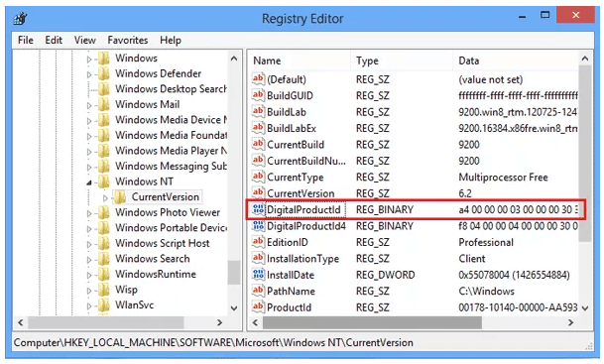Expand the Windows Script Host node
604x364 pixels.
point(89,244)
